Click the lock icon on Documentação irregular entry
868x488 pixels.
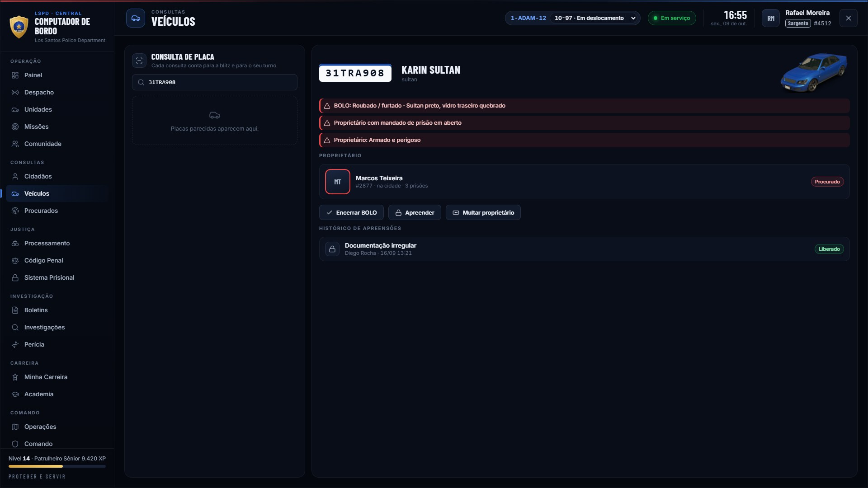332,249
